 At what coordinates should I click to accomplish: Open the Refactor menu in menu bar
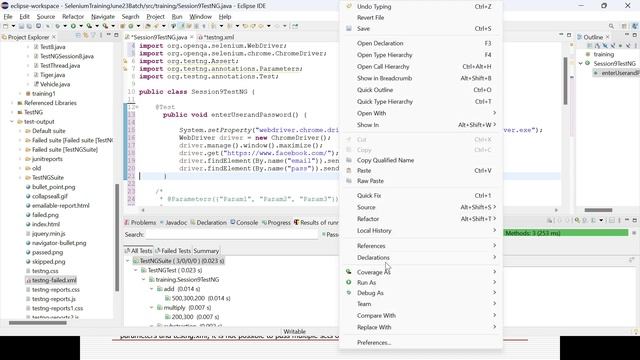click(73, 17)
